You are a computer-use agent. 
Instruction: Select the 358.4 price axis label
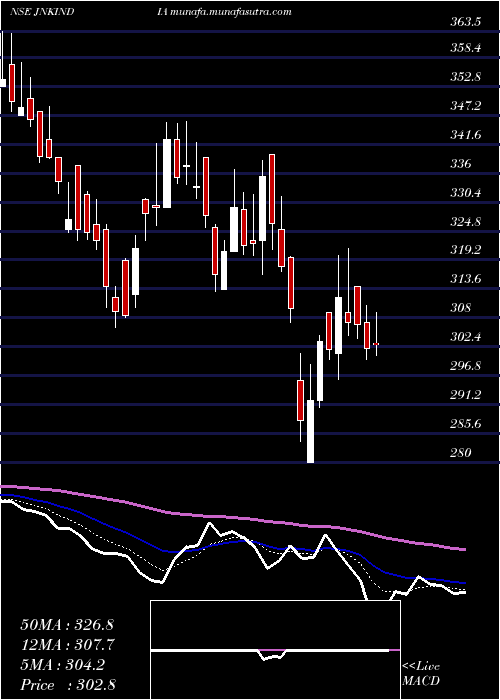click(x=465, y=47)
